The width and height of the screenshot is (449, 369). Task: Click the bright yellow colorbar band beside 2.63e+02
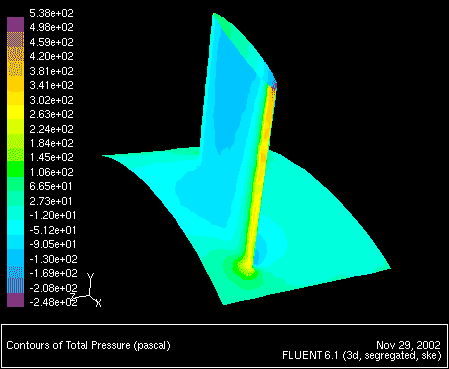(15, 112)
